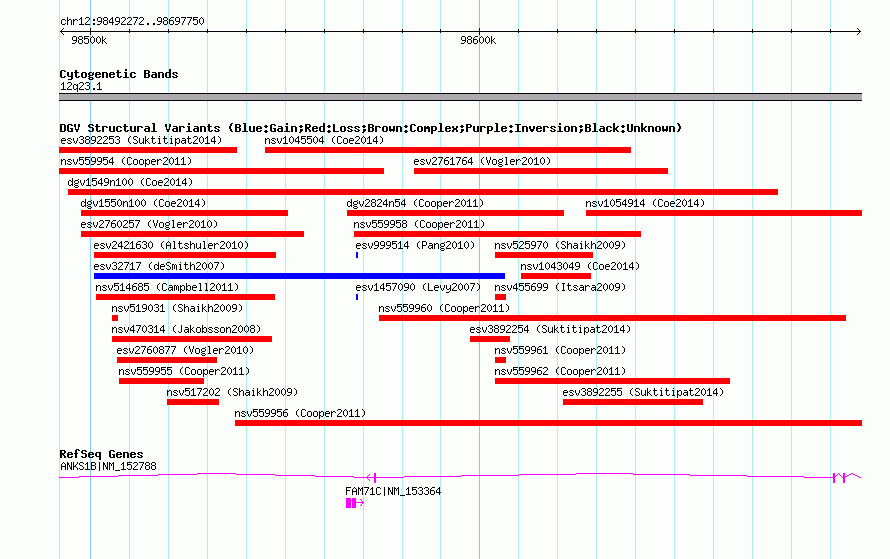Click nsv525970 (Shaikh2009) label
The height and width of the screenshot is (559, 890).
point(560,245)
